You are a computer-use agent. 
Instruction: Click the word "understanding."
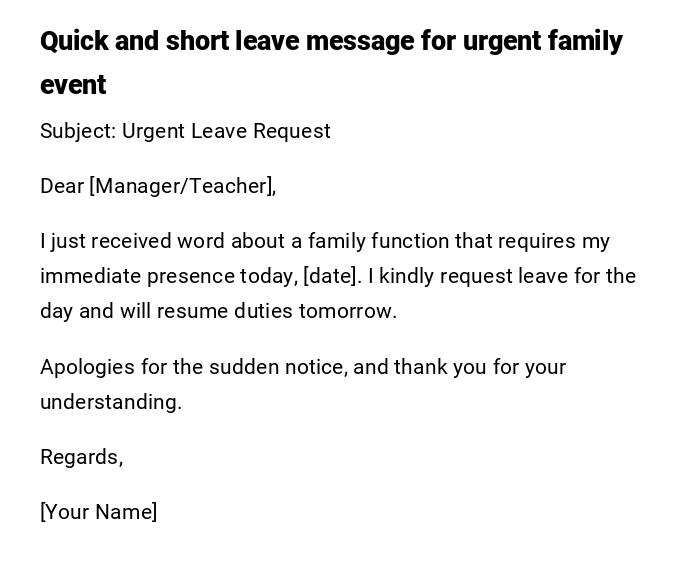111,402
